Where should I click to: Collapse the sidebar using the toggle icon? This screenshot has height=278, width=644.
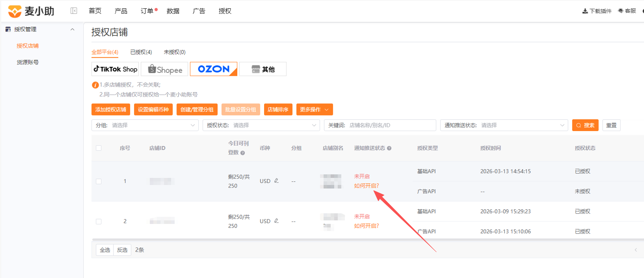[x=74, y=11]
